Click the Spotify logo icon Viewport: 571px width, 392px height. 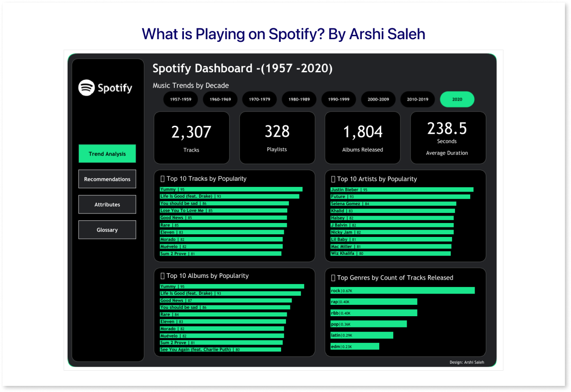(x=86, y=88)
